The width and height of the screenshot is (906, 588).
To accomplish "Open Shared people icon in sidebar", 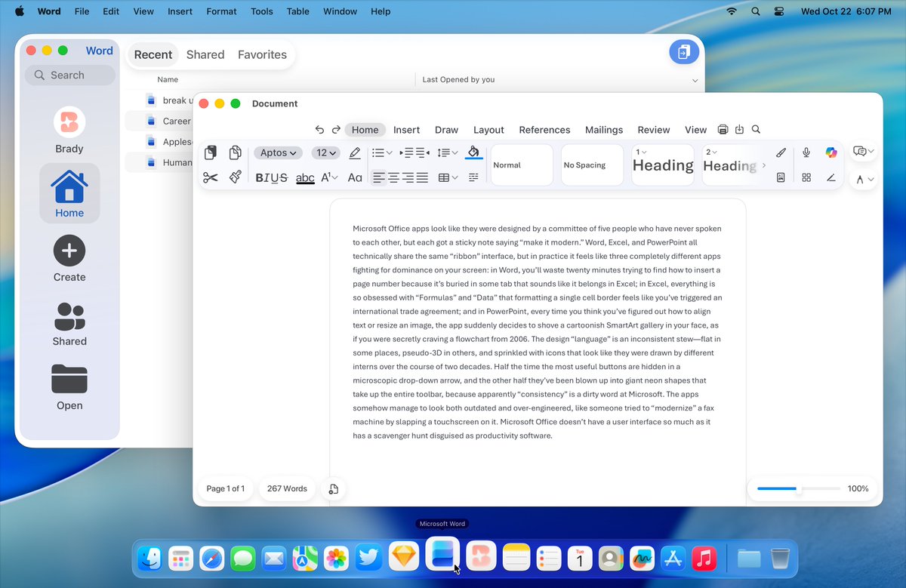I will [x=69, y=316].
